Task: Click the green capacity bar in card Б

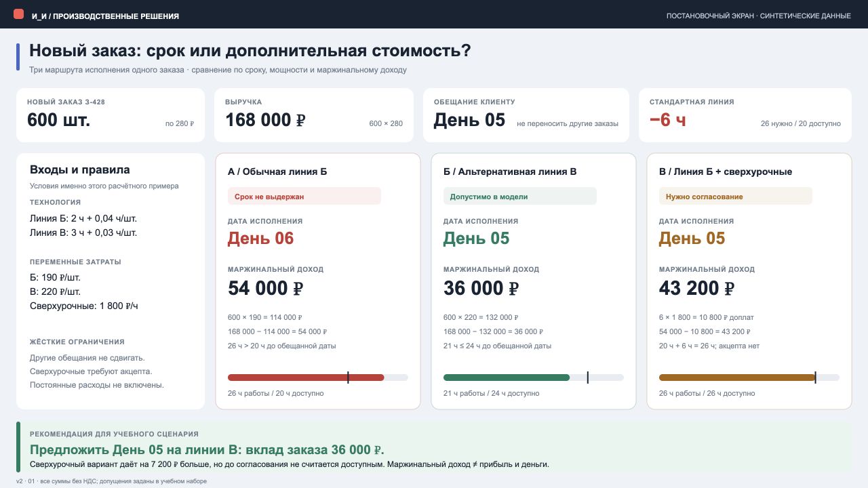Action: click(507, 378)
